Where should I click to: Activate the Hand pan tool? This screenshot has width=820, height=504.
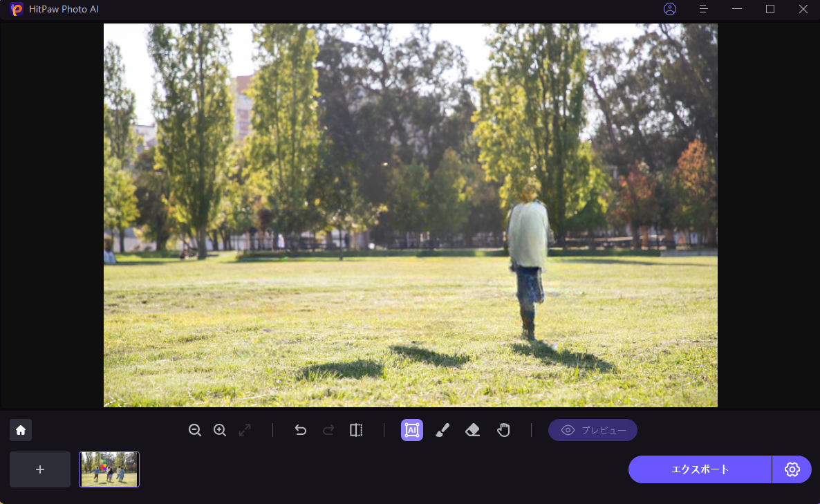(x=503, y=430)
